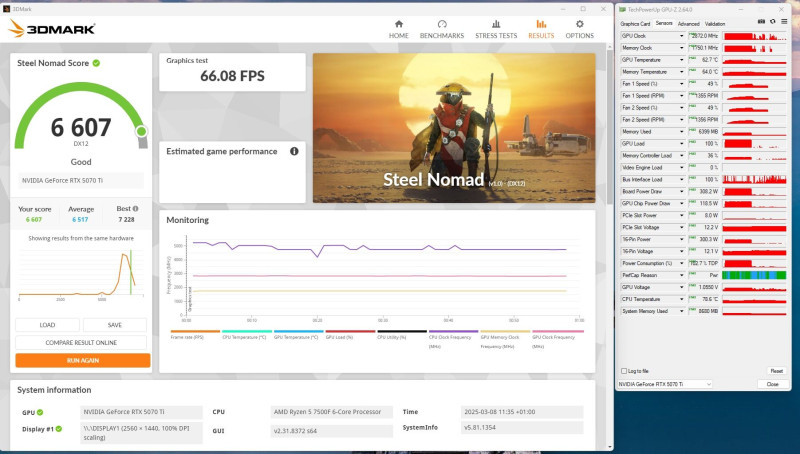Click the green check next to Display #1
This screenshot has height=454, width=800.
point(59,428)
